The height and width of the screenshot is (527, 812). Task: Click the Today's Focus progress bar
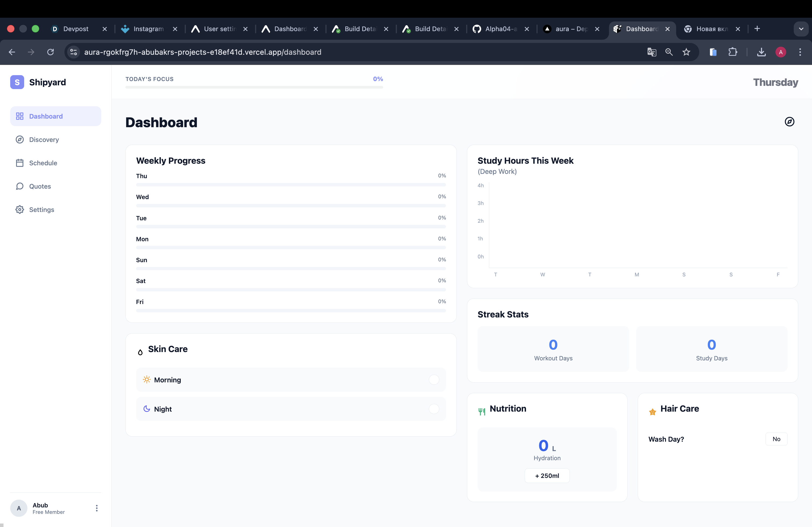pyautogui.click(x=254, y=87)
